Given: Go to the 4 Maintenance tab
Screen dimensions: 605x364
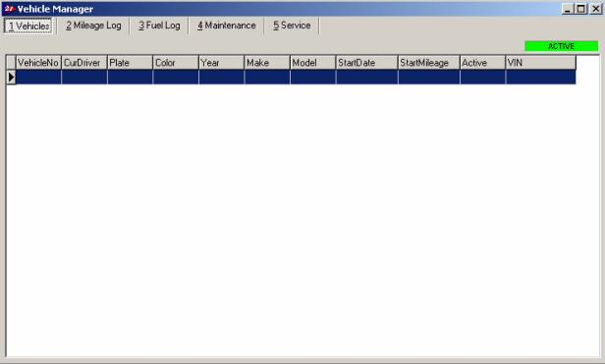Looking at the screenshot, I should (227, 26).
